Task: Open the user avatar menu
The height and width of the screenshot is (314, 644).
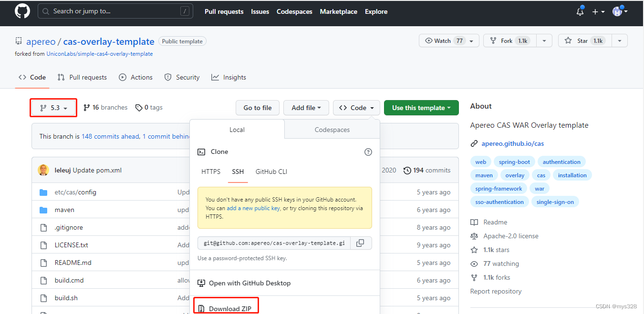Action: [619, 11]
